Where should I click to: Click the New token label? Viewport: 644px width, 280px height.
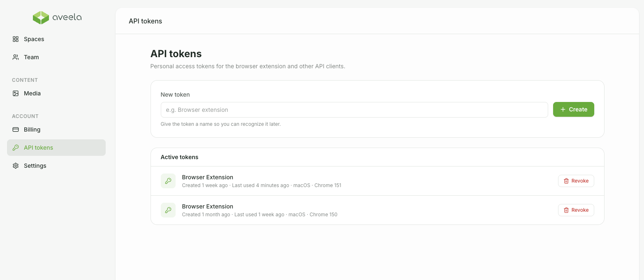tap(175, 95)
